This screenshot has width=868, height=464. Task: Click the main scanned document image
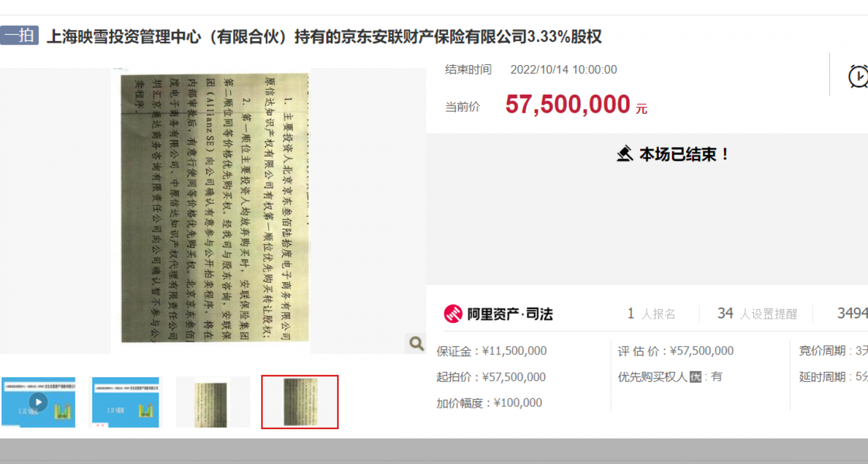(211, 211)
